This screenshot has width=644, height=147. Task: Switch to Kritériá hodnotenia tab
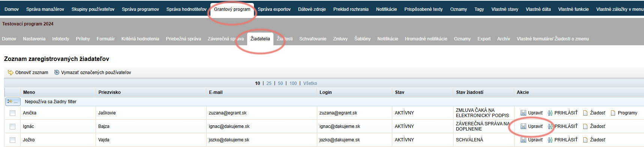[x=140, y=39]
